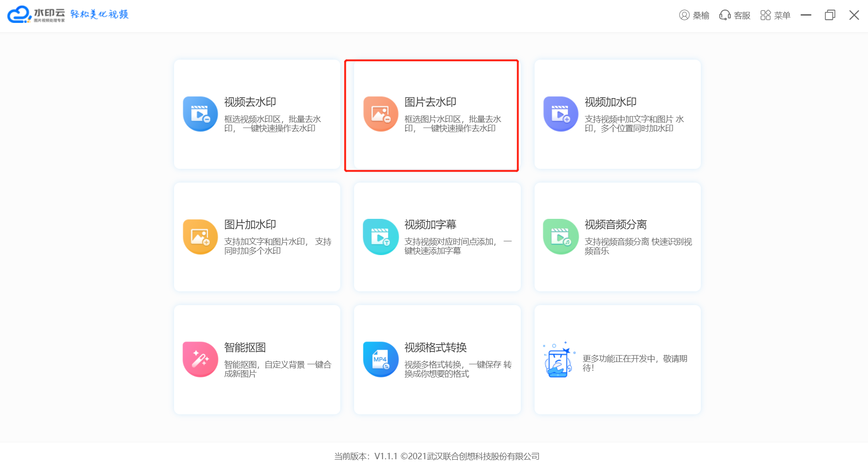Click the 视频格式转换 title text
868x462 pixels.
(435, 347)
